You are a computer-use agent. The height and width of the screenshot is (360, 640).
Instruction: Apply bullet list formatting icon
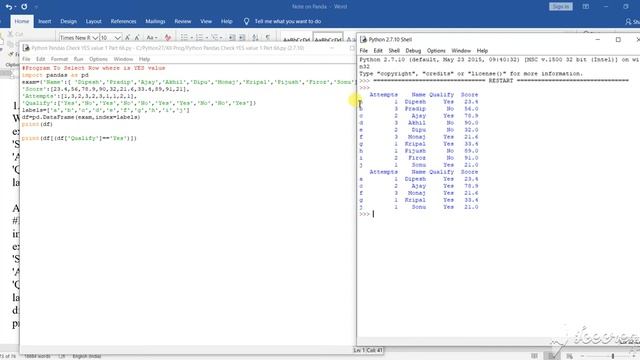[x=184, y=38]
